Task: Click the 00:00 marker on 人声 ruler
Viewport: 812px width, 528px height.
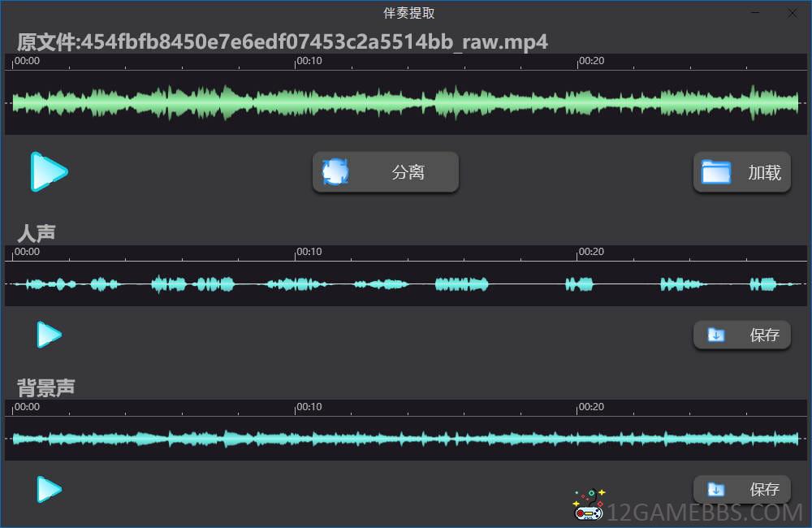Action: [27, 251]
